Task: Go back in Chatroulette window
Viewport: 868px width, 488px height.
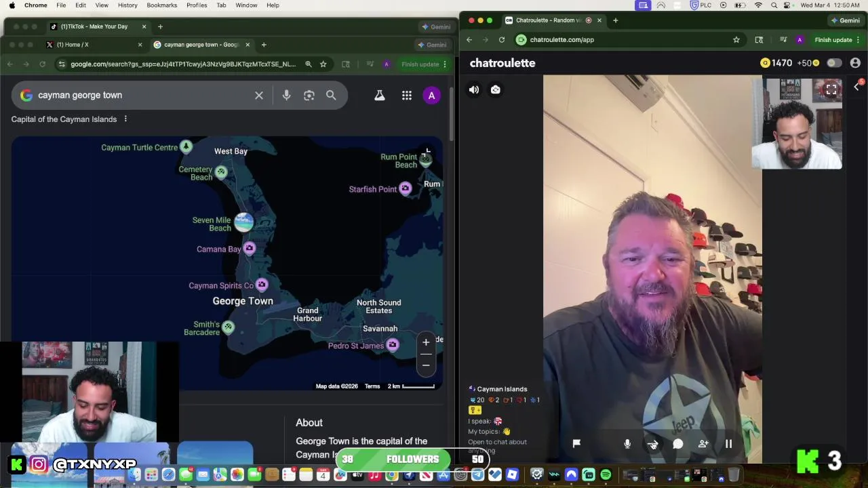Action: click(x=469, y=40)
